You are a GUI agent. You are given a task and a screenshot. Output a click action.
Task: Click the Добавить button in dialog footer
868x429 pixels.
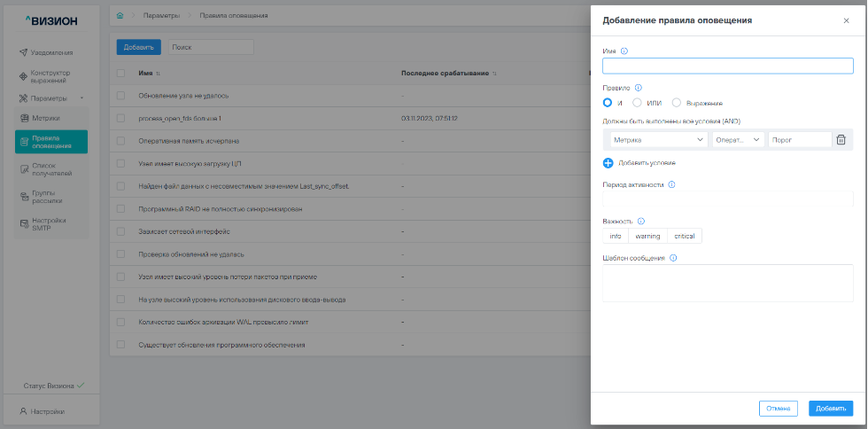[830, 408]
